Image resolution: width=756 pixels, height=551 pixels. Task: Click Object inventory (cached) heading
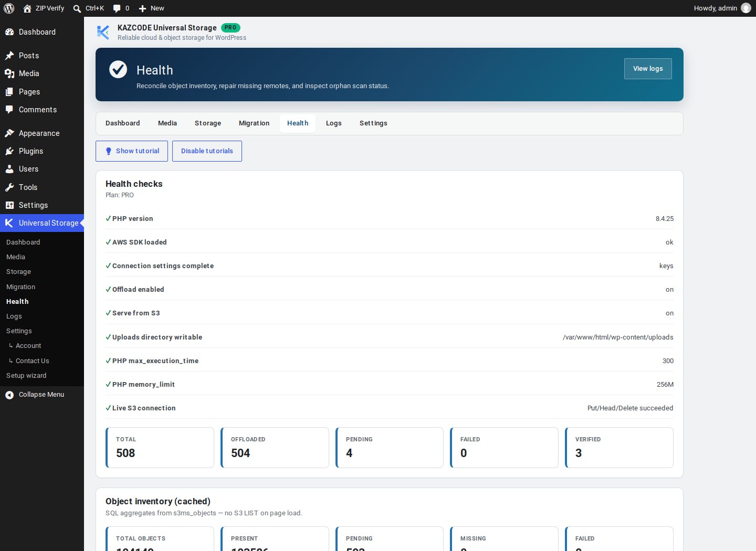(x=158, y=502)
